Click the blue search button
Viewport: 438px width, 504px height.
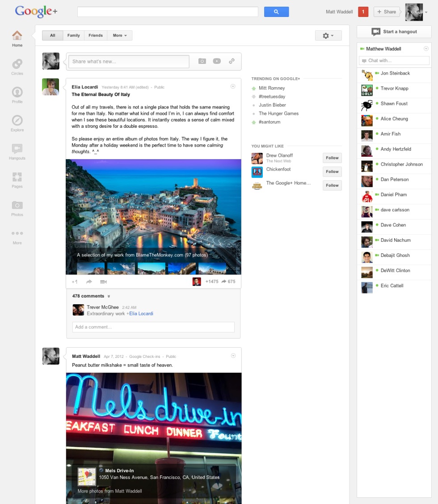[x=276, y=12]
